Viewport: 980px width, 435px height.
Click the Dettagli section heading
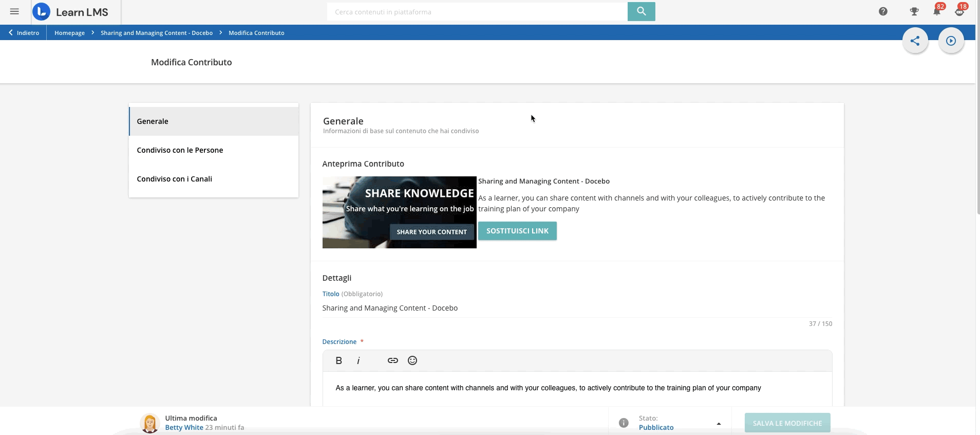(337, 278)
